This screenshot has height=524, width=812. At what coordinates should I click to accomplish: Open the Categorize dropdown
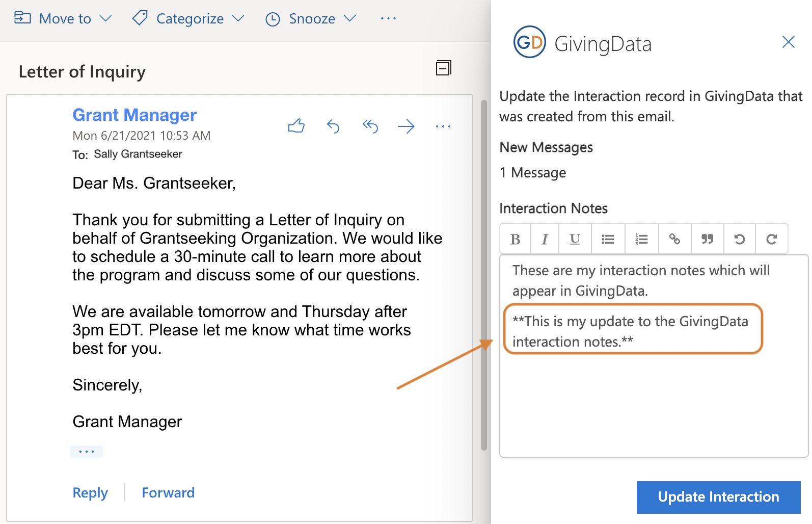coord(188,19)
